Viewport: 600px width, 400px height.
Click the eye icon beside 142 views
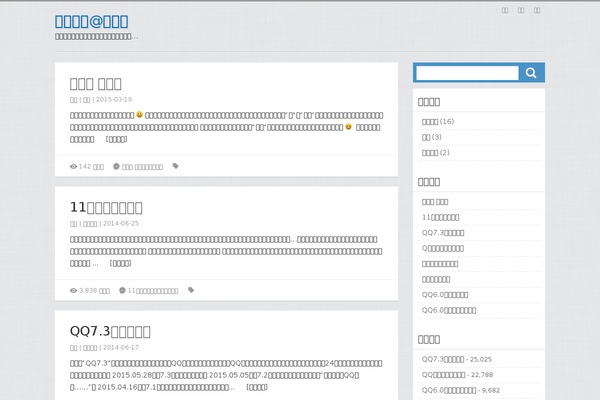coord(73,167)
